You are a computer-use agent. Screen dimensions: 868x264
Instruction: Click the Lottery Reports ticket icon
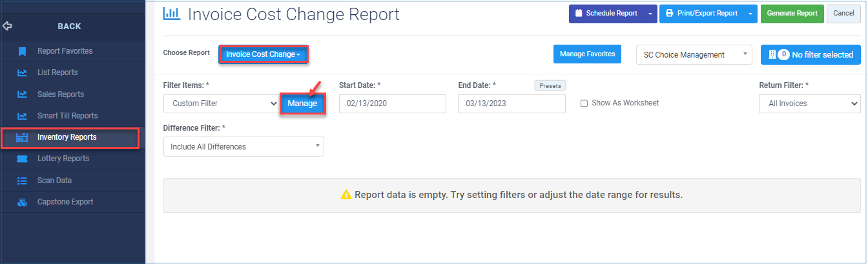click(x=22, y=159)
